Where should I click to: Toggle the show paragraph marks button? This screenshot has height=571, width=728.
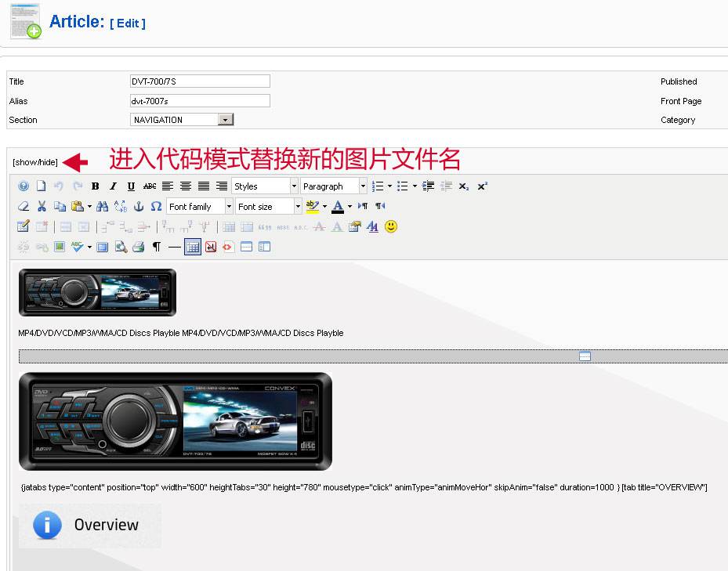pos(157,247)
